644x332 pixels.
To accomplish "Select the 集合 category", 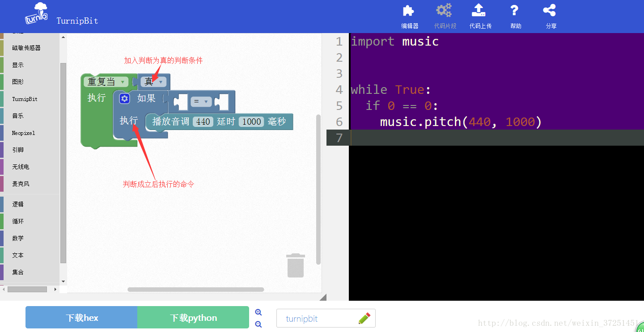I will pos(30,272).
